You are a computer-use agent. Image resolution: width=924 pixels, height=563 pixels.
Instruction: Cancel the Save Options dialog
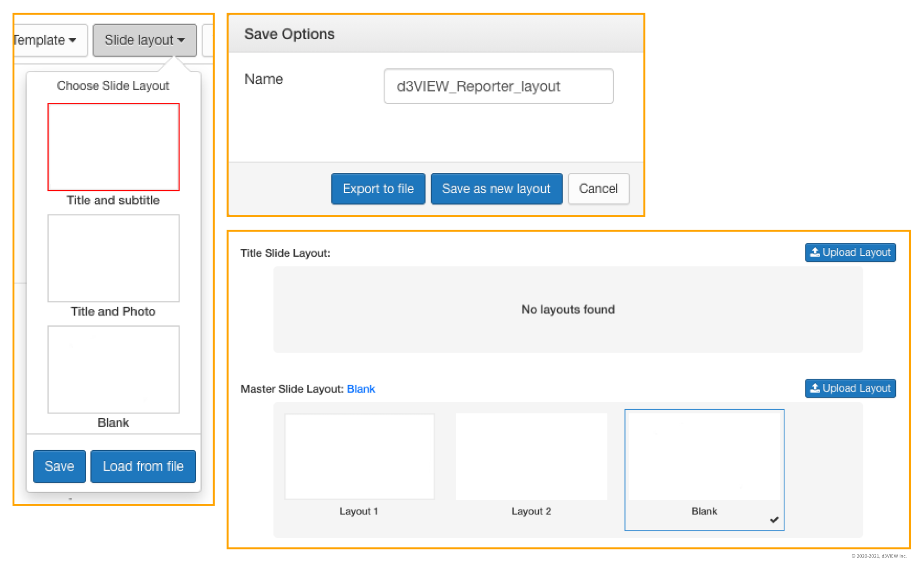598,189
